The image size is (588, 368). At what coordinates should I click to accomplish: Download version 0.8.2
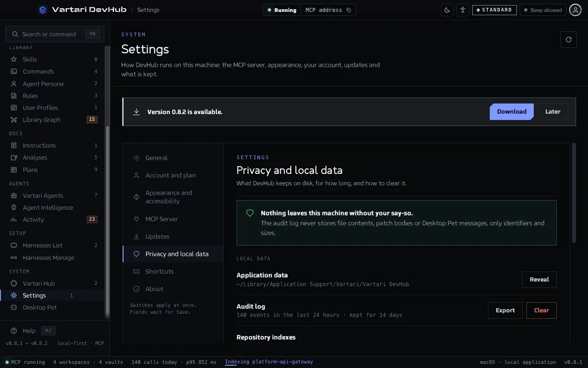coord(512,112)
